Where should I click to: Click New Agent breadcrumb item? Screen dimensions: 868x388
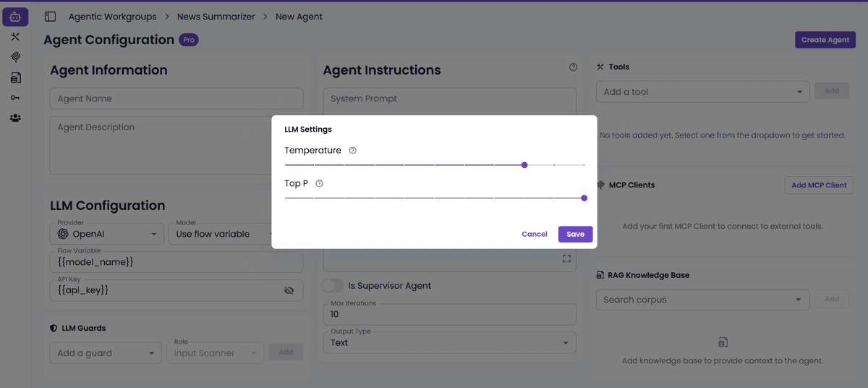pyautogui.click(x=299, y=17)
